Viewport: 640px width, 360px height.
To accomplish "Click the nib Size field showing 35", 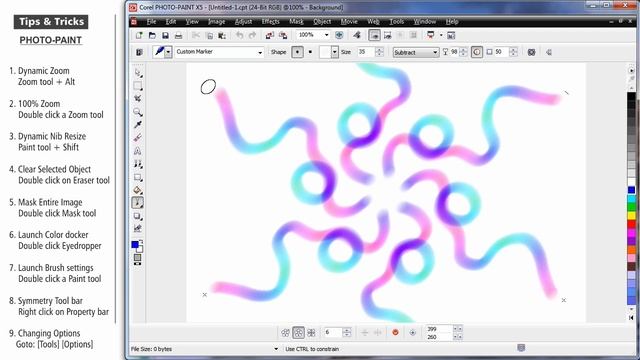I will pyautogui.click(x=366, y=52).
